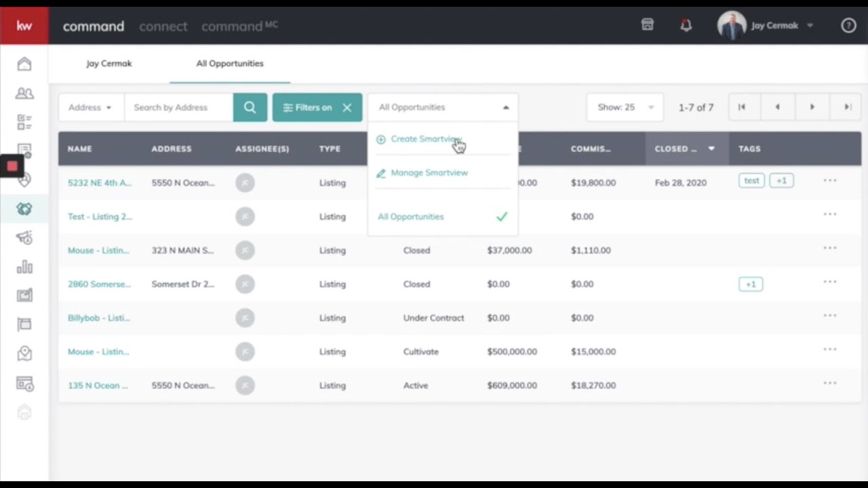Clear filters with the X icon
The width and height of the screenshot is (868, 488).
coord(347,107)
